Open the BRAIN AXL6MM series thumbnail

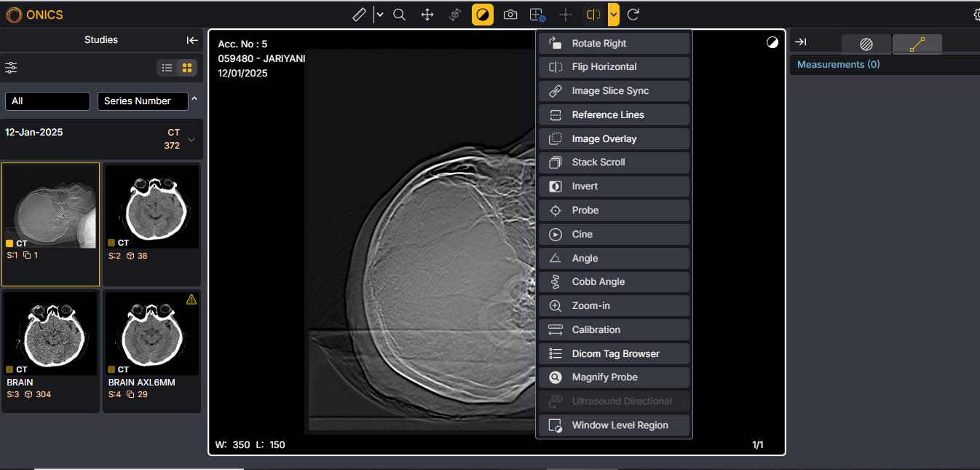click(x=151, y=334)
